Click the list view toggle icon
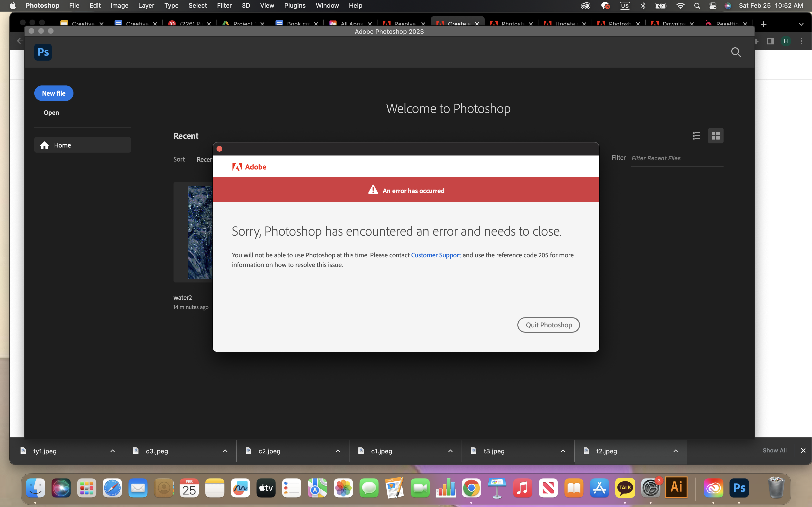This screenshot has width=812, height=507. (x=696, y=135)
